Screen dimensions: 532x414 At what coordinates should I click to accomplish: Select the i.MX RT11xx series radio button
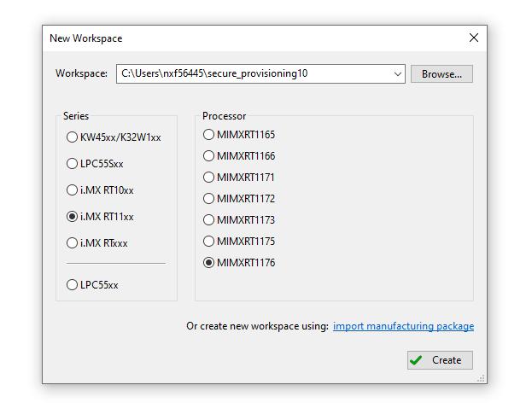click(x=73, y=217)
